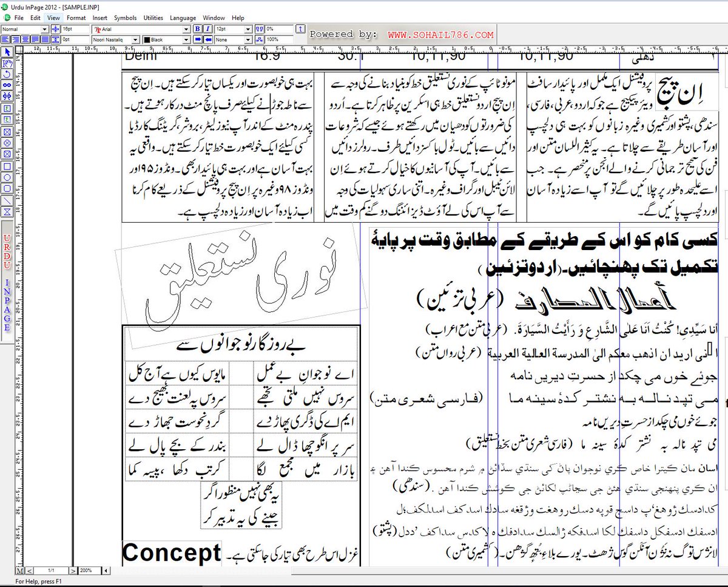The height and width of the screenshot is (587, 728).
Task: Toggle justify paragraph alignment
Action: click(x=35, y=39)
